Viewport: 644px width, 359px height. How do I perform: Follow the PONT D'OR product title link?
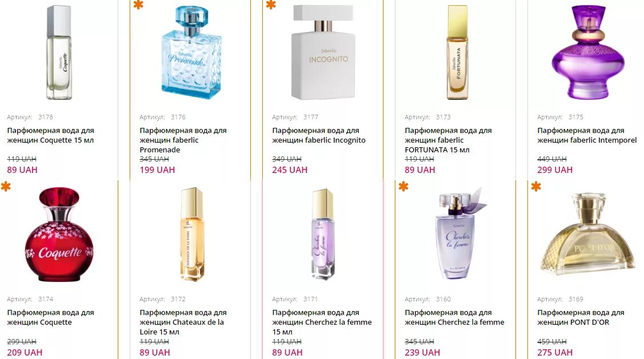581,317
